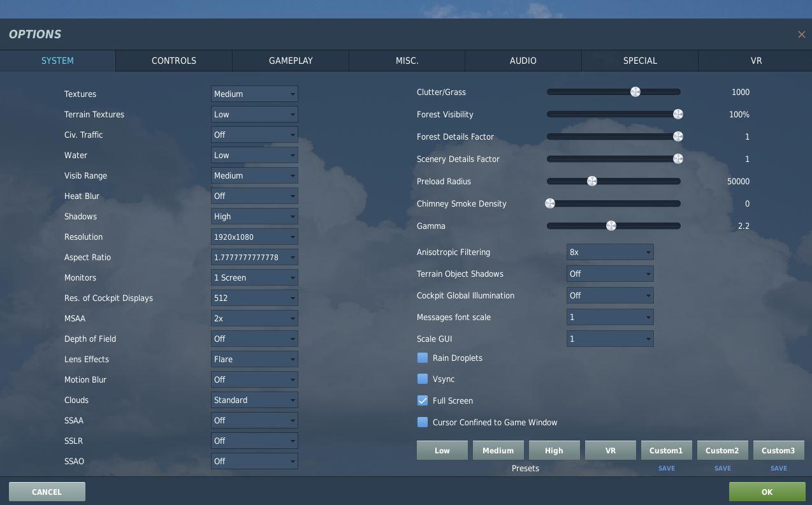This screenshot has height=505, width=812.
Task: Click SAVE under Custom1
Action: tap(667, 468)
